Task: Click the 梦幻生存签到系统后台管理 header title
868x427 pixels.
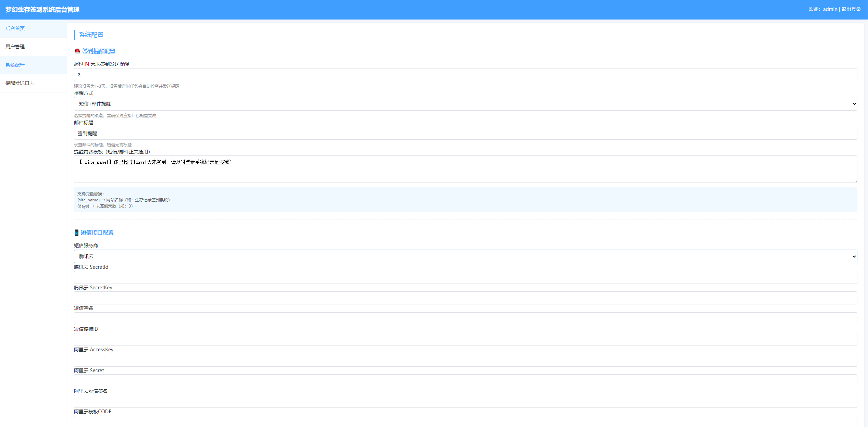Action: click(x=42, y=10)
